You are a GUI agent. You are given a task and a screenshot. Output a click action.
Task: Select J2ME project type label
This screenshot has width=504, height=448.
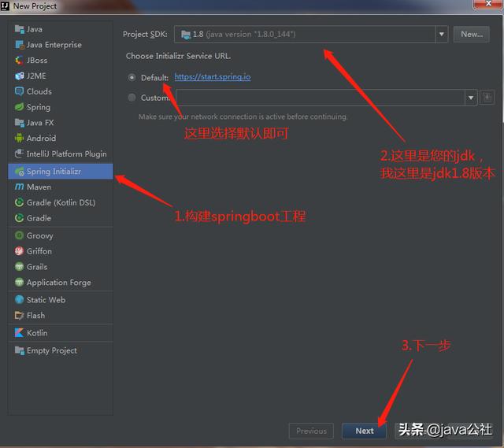36,76
